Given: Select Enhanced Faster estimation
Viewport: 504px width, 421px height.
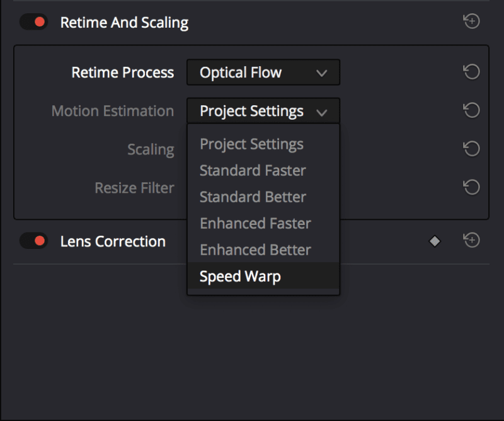Looking at the screenshot, I should [x=255, y=223].
